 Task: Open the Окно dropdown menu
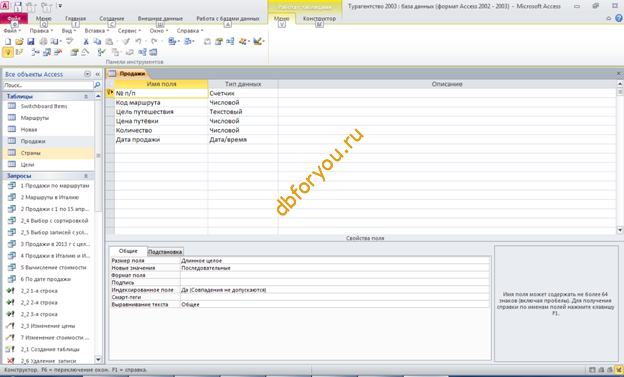159,31
